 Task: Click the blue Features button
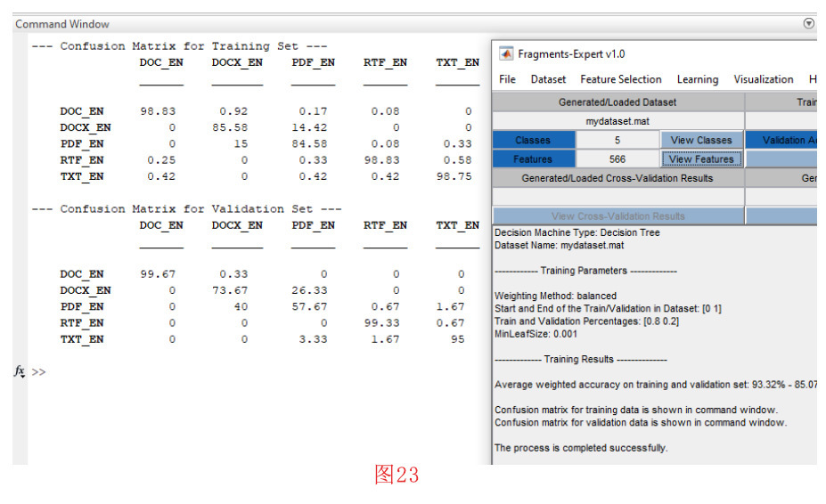[x=533, y=159]
